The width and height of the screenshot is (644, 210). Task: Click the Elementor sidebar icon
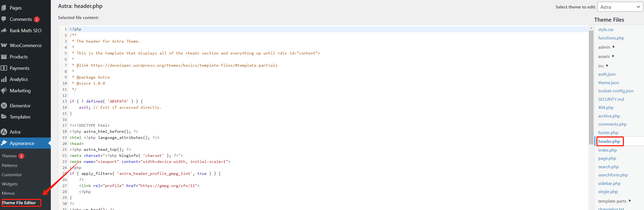click(4, 106)
